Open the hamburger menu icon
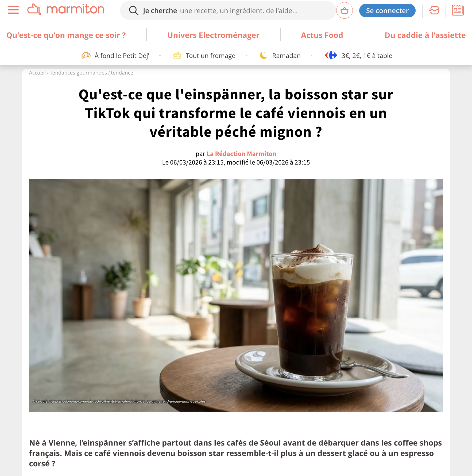 (x=13, y=10)
